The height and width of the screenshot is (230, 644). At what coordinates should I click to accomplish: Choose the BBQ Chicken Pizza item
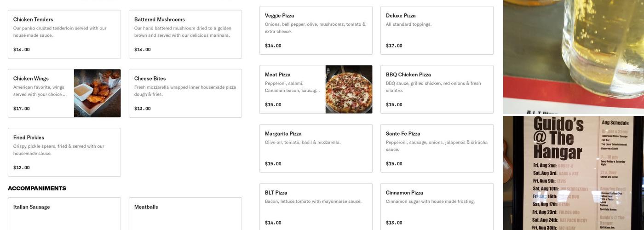(x=437, y=89)
